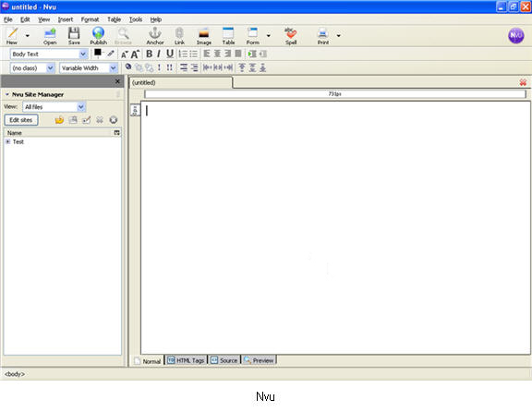Refresh the site list with the orange icon
The image size is (532, 412).
pos(59,120)
